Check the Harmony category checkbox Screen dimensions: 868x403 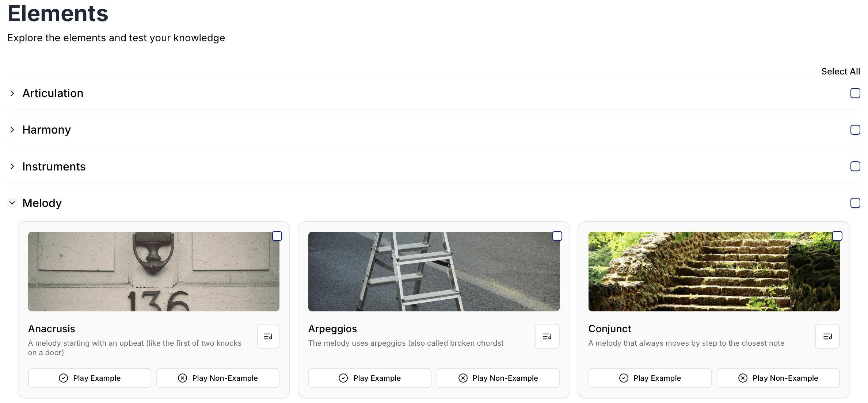(x=855, y=130)
